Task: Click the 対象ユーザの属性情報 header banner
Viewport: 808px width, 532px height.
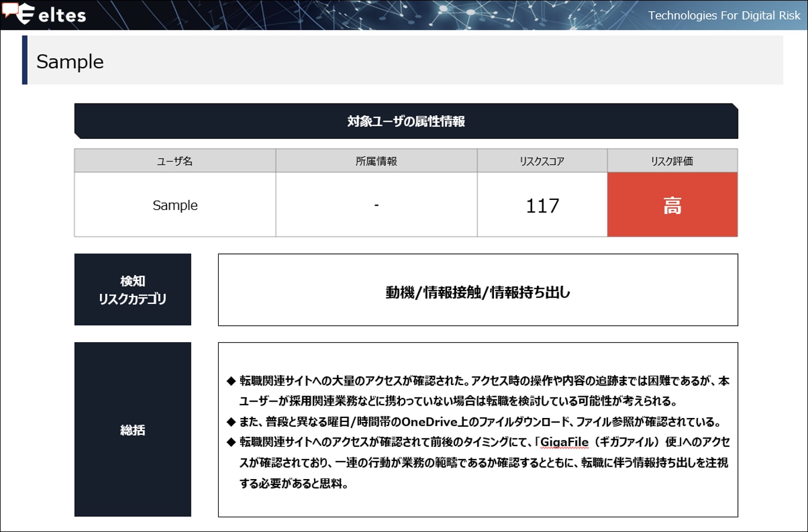Action: tap(406, 121)
